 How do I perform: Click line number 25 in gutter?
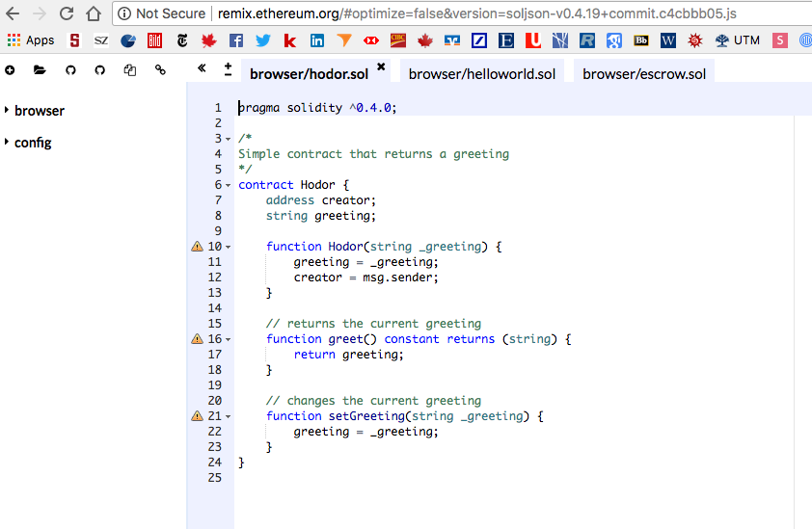(214, 478)
